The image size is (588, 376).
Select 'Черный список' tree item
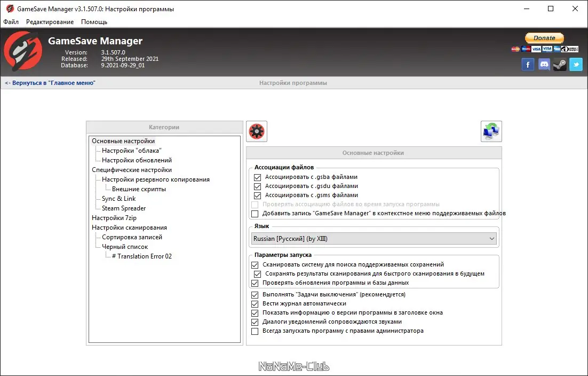click(x=125, y=247)
